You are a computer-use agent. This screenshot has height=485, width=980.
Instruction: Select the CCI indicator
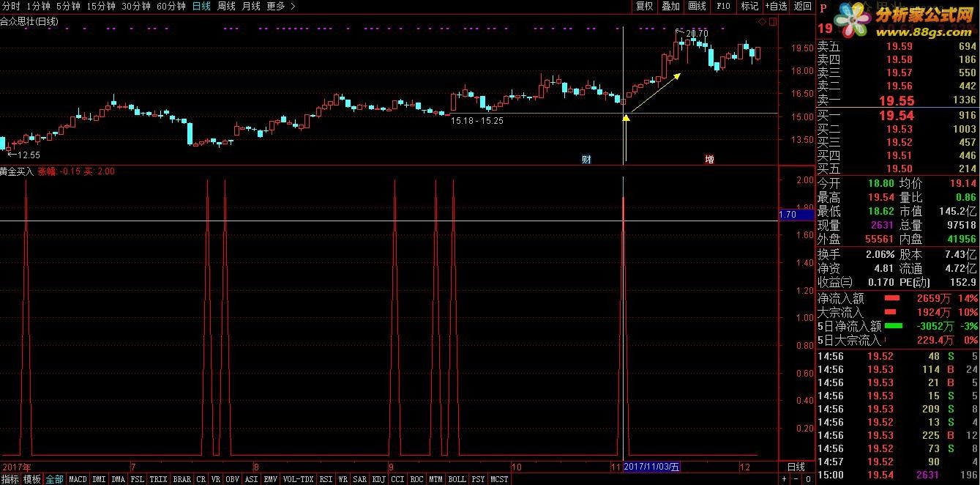tap(397, 479)
